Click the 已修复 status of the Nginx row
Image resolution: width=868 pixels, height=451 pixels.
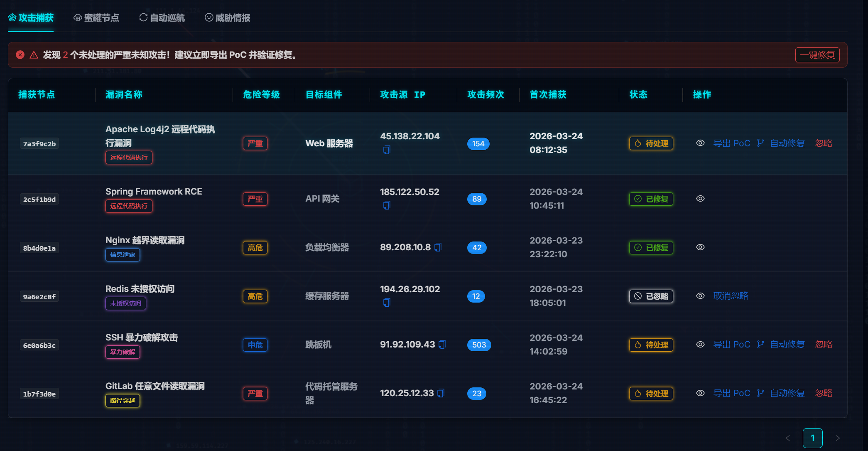651,248
